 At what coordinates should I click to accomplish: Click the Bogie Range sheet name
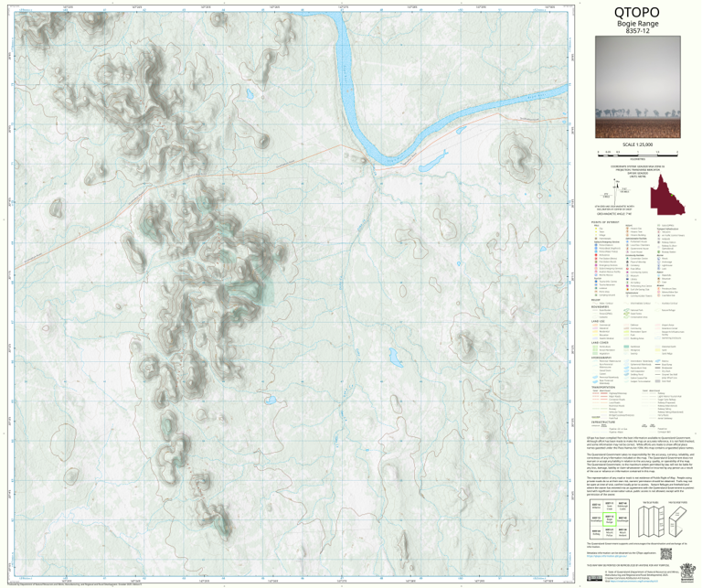click(x=637, y=24)
